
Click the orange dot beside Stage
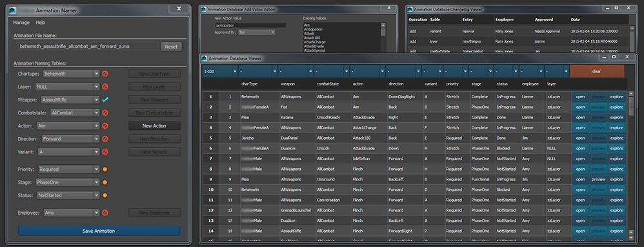[x=105, y=182]
